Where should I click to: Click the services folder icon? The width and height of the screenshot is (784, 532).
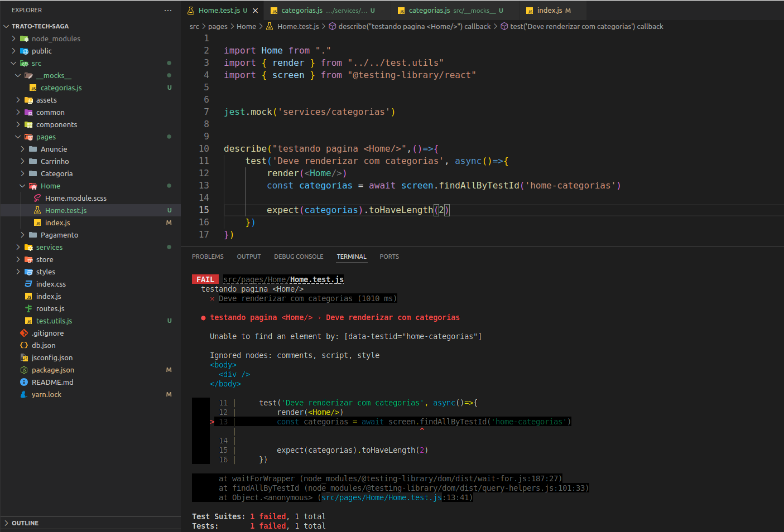[28, 247]
